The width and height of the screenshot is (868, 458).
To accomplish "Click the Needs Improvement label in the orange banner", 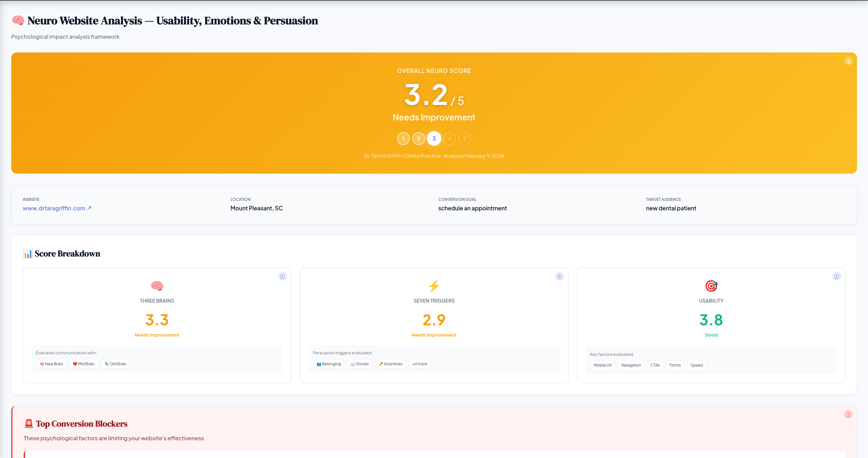I will pos(434,117).
